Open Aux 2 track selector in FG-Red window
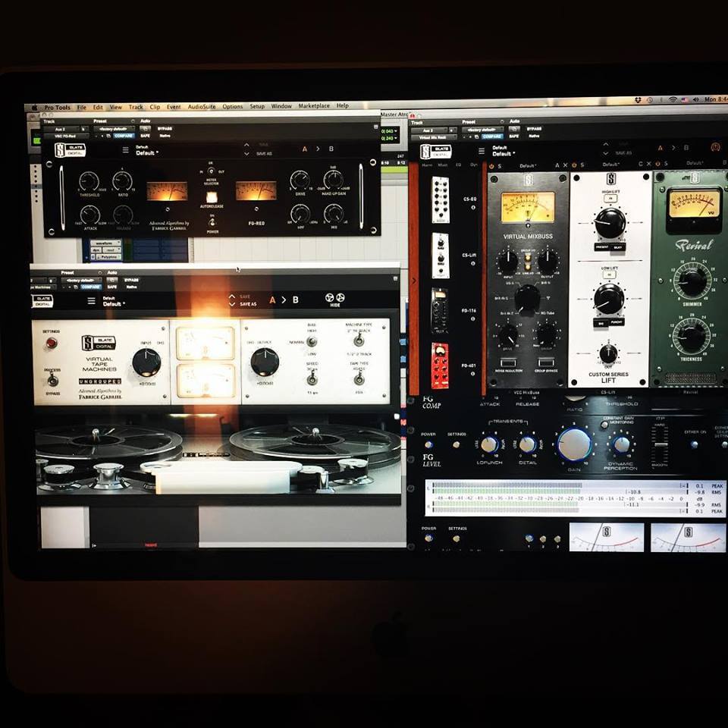The image size is (728, 728). click(61, 129)
